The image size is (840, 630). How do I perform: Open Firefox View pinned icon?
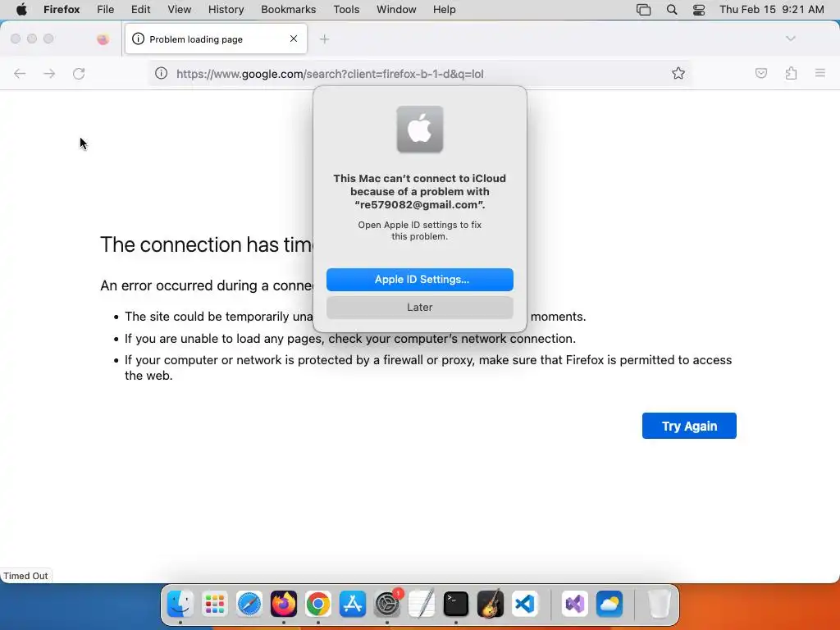click(103, 39)
